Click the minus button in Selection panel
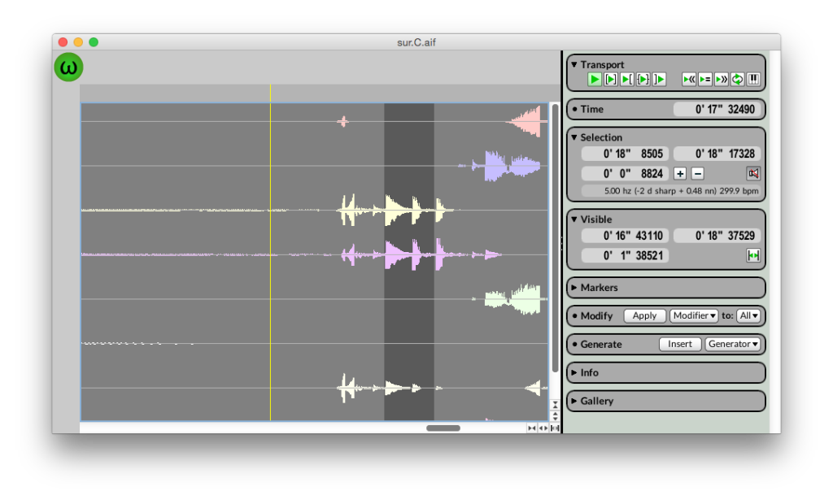 [x=697, y=173]
